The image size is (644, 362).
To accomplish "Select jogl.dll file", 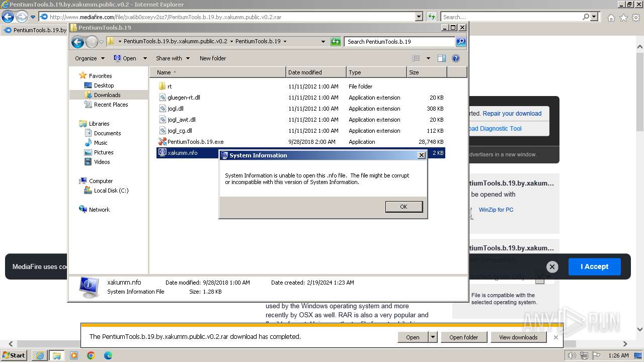I will [176, 109].
